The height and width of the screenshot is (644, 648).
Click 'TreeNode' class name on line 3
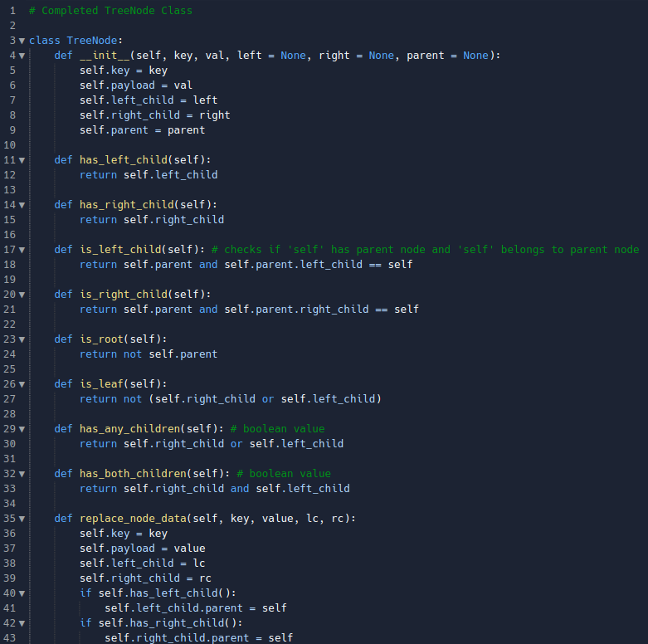point(92,41)
